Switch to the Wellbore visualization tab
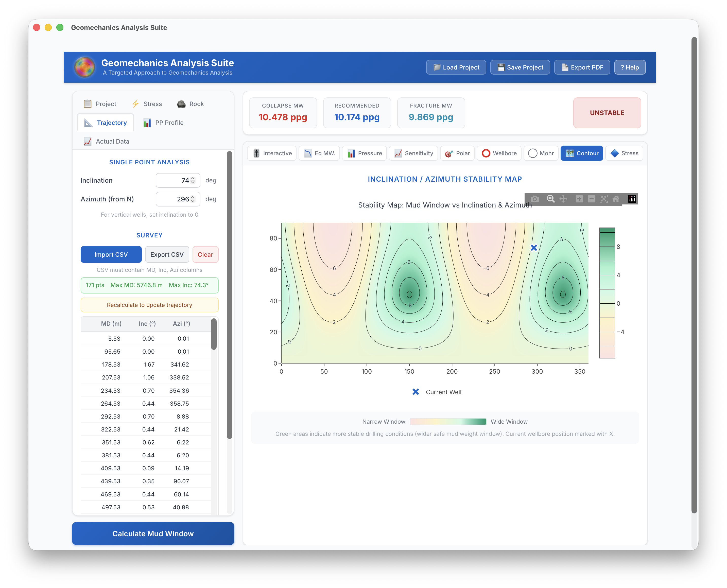The height and width of the screenshot is (588, 727). (x=499, y=153)
